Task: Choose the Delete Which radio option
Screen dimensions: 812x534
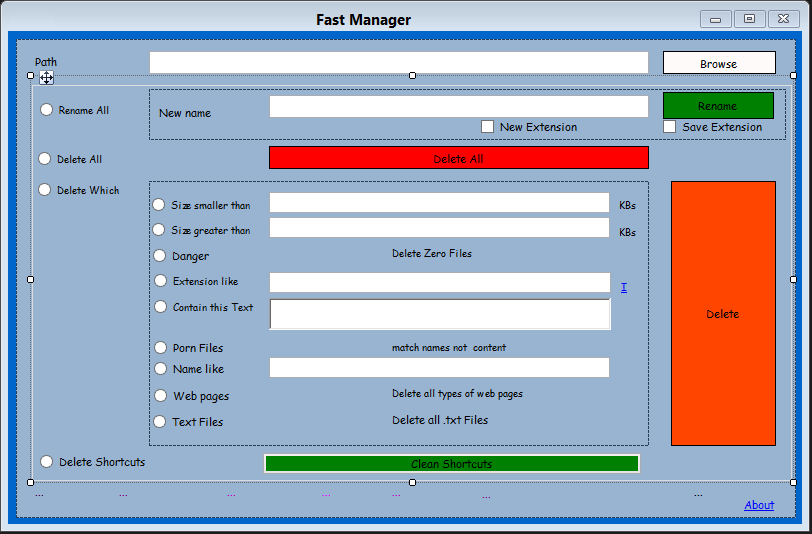Action: coord(45,189)
